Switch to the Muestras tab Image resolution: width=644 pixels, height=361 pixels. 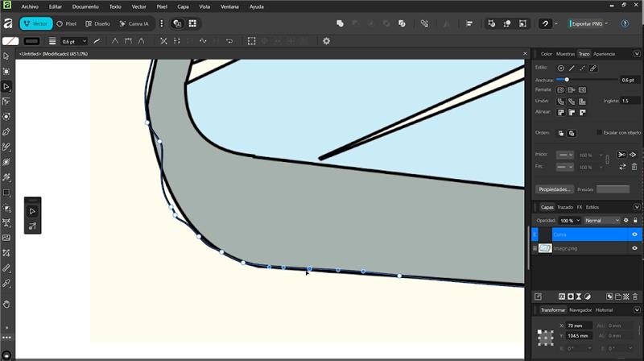coord(565,54)
